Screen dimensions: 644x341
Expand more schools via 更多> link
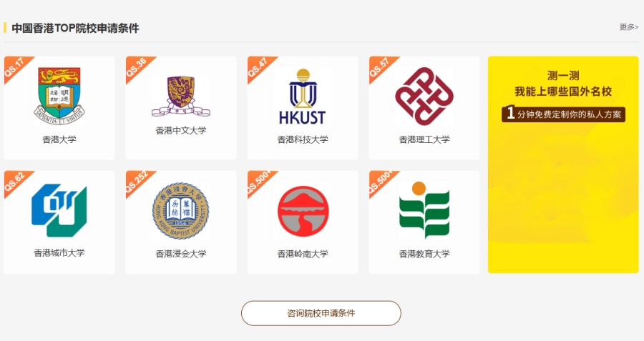[x=629, y=27]
